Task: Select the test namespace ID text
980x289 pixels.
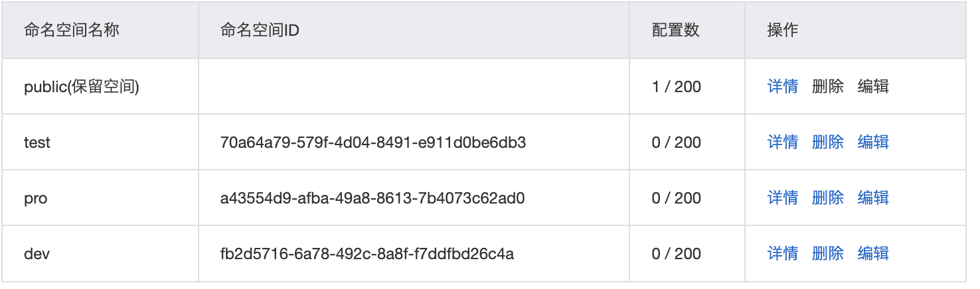Action: coord(373,142)
